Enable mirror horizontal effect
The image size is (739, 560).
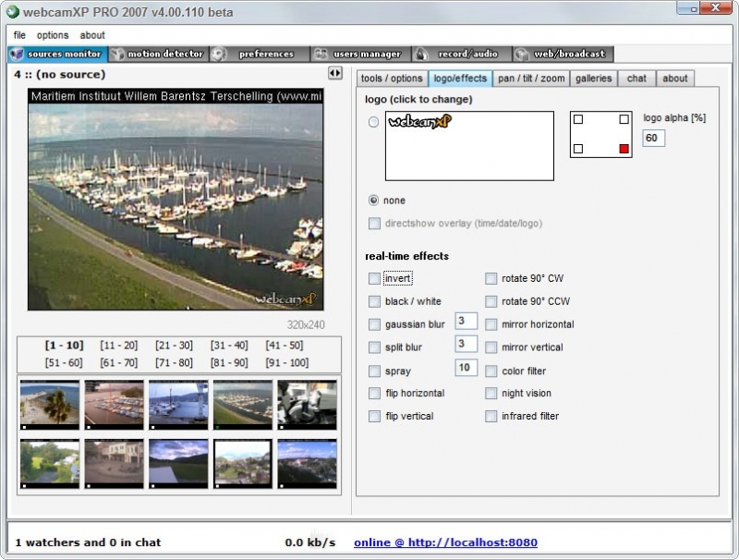pyautogui.click(x=491, y=324)
